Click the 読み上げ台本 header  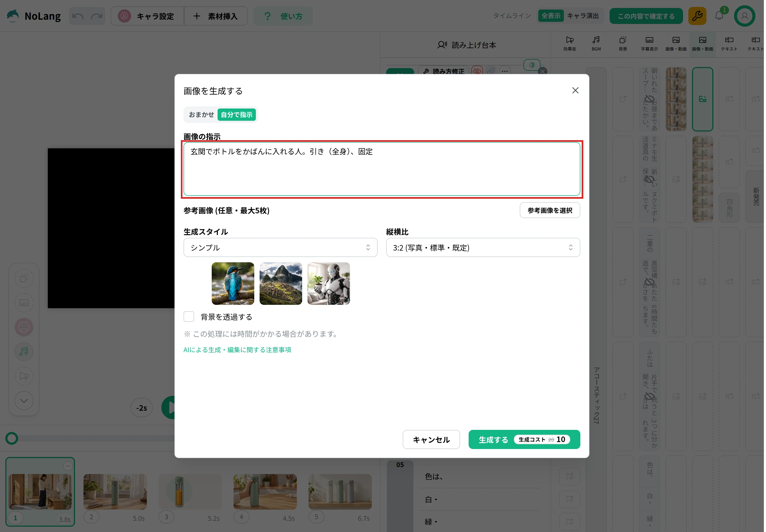click(x=466, y=45)
